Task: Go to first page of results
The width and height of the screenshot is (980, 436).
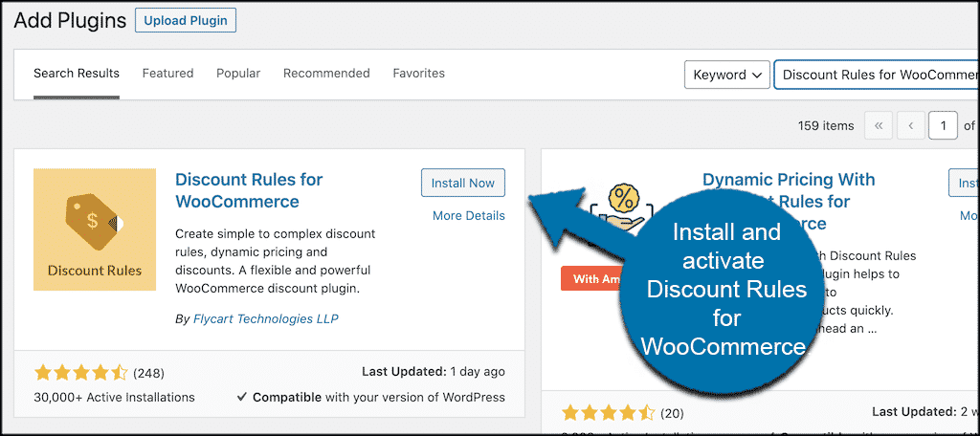Action: (878, 125)
